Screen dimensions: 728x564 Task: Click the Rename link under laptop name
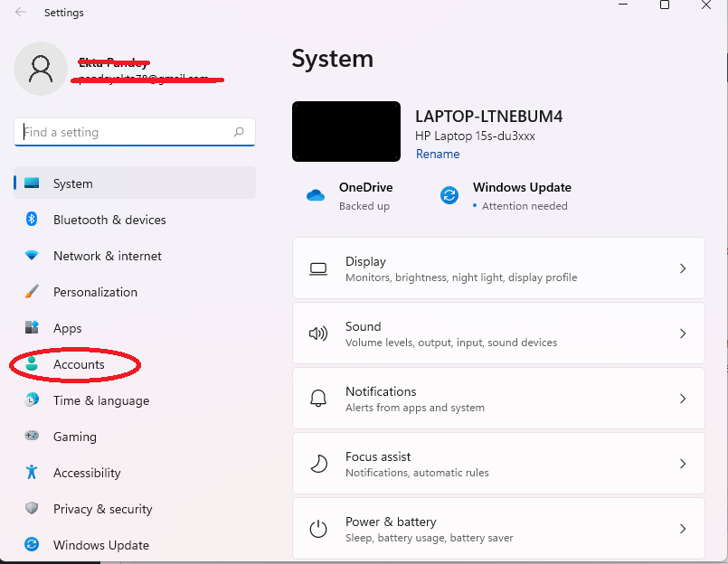[438, 154]
